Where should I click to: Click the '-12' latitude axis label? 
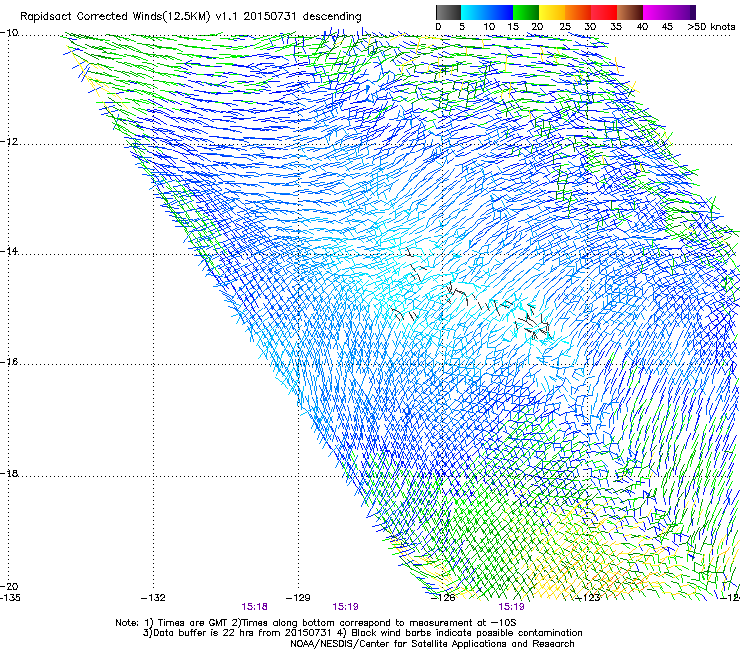(x=9, y=142)
